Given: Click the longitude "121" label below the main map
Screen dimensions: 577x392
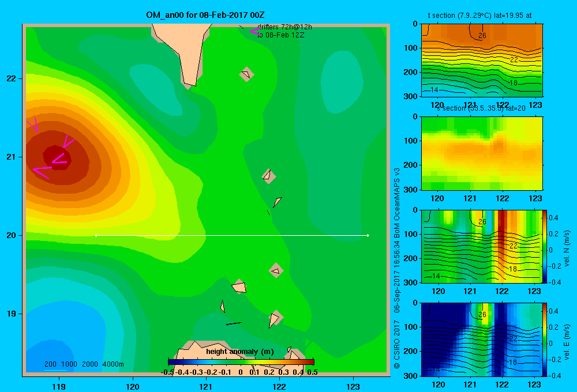Looking at the screenshot, I should tap(206, 386).
